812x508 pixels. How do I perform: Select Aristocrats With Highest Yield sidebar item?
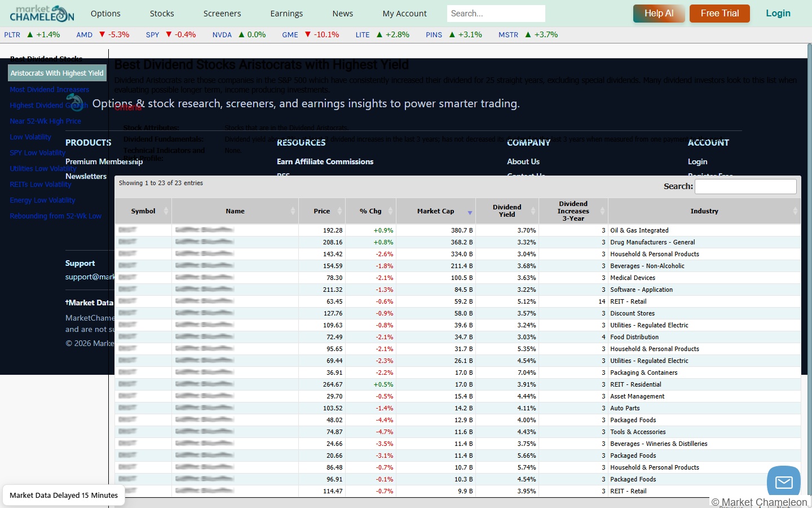point(57,73)
